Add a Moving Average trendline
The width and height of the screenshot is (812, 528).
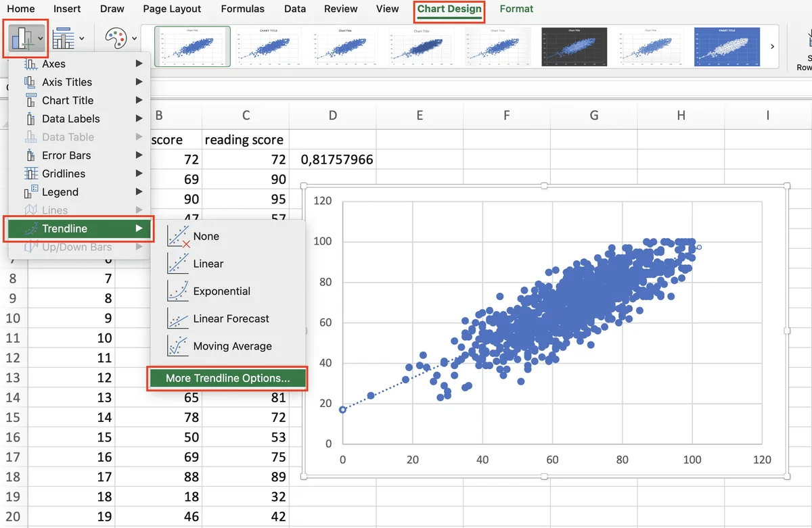point(228,346)
